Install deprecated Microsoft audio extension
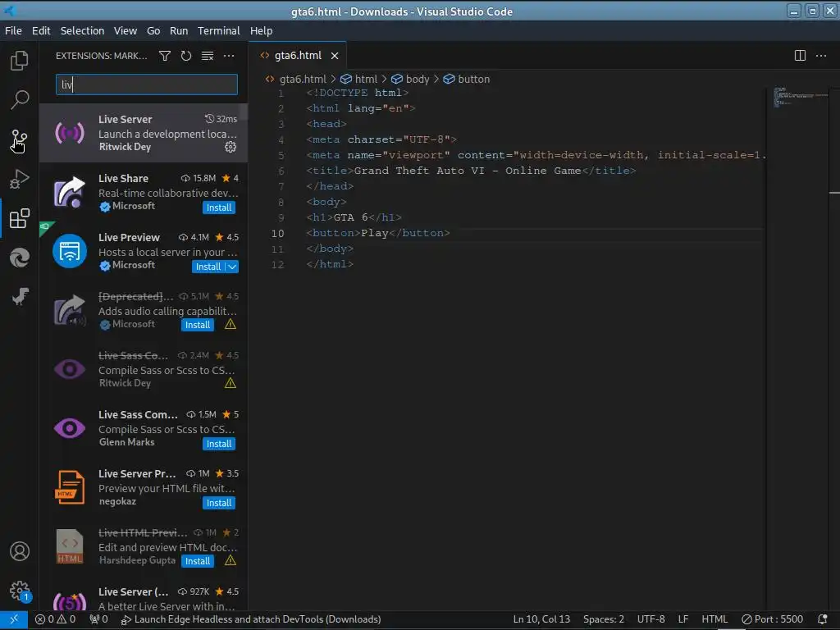This screenshot has width=840, height=630. coord(197,325)
